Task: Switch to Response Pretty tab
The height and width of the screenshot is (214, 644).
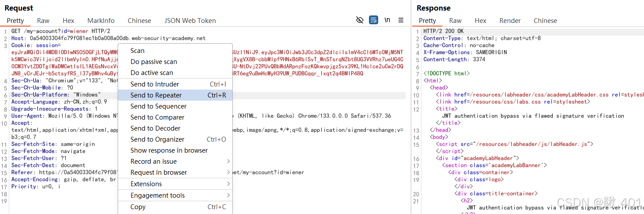Action: [428, 21]
